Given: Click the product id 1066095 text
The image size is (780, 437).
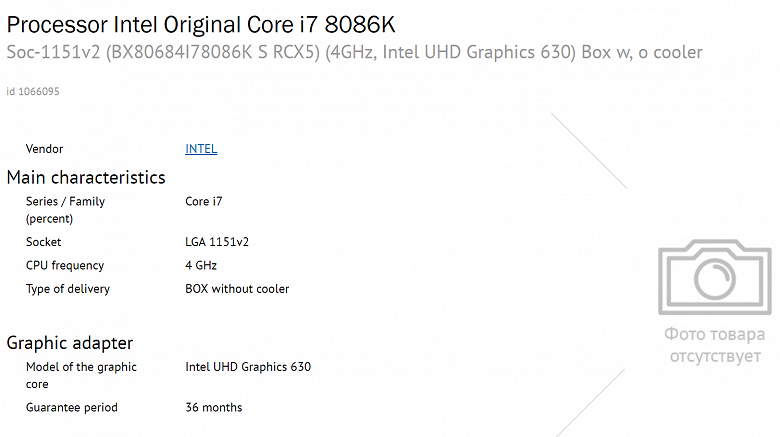Looking at the screenshot, I should point(32,92).
